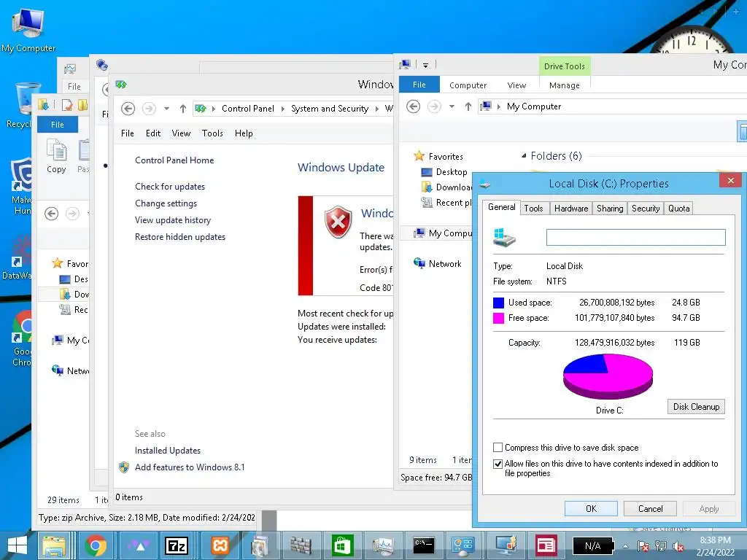
Task: Switch to Tools tab in Properties
Action: (x=533, y=208)
